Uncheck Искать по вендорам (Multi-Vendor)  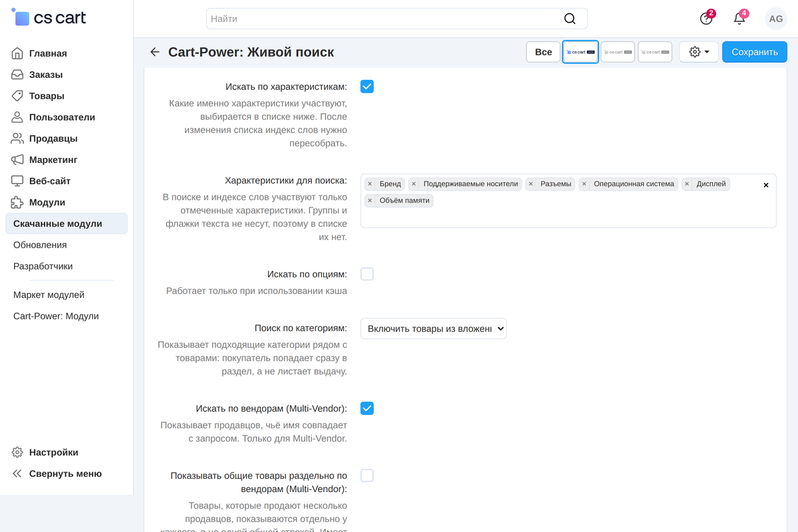pyautogui.click(x=367, y=408)
